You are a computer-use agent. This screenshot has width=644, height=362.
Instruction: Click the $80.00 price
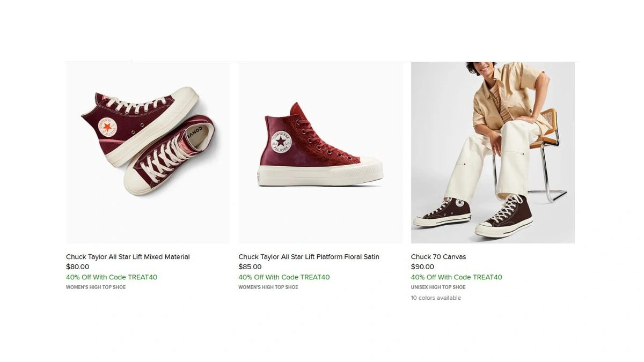coord(78,267)
